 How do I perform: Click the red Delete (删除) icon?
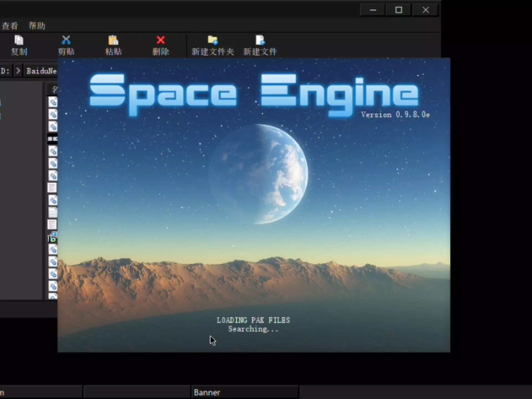click(x=160, y=40)
